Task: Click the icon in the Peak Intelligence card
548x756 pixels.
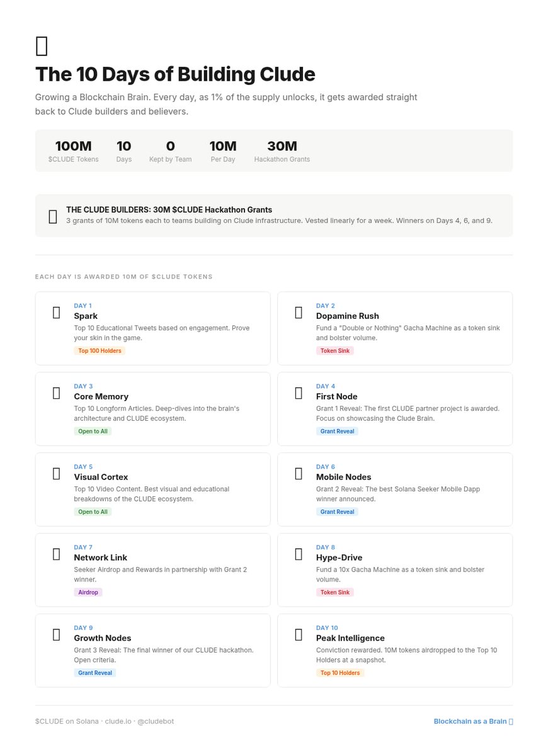Action: [299, 635]
